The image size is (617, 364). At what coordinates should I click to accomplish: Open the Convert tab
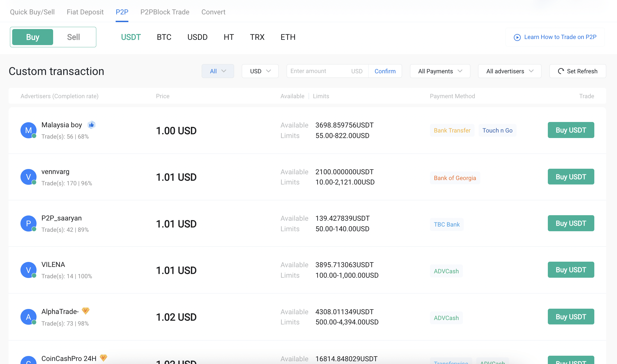pos(213,12)
